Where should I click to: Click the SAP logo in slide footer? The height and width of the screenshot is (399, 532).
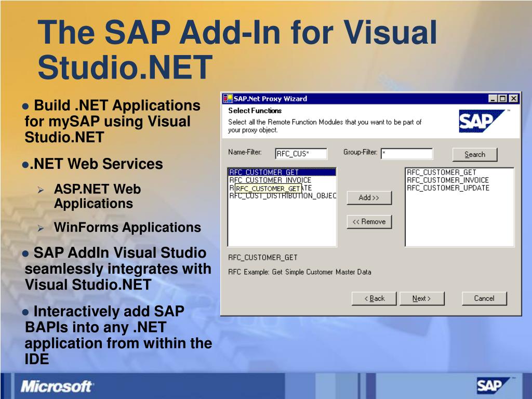[x=494, y=386]
